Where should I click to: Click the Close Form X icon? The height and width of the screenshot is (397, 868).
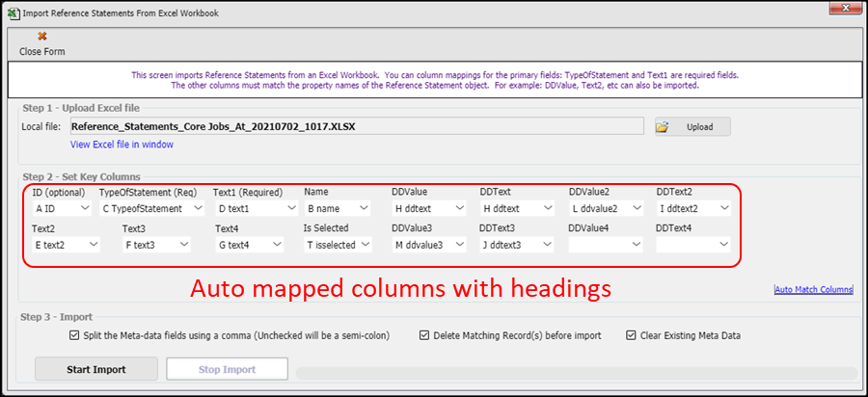pyautogui.click(x=41, y=36)
